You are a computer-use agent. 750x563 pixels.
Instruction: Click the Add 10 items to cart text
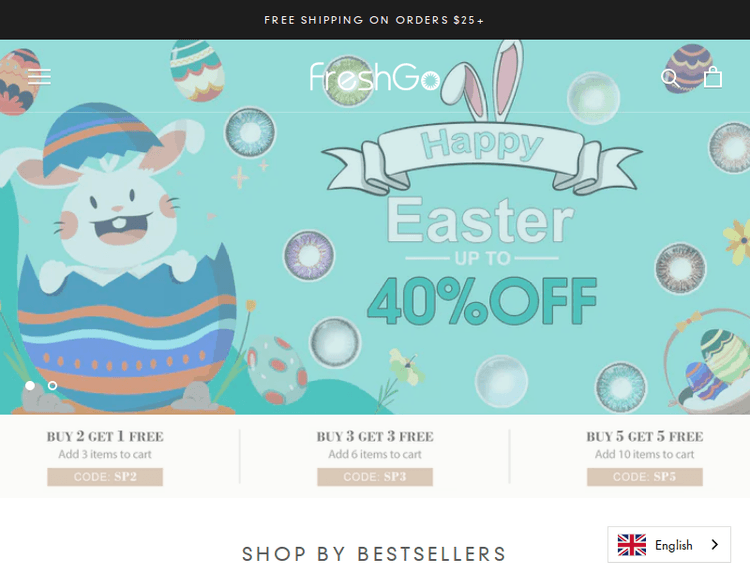pyautogui.click(x=645, y=454)
